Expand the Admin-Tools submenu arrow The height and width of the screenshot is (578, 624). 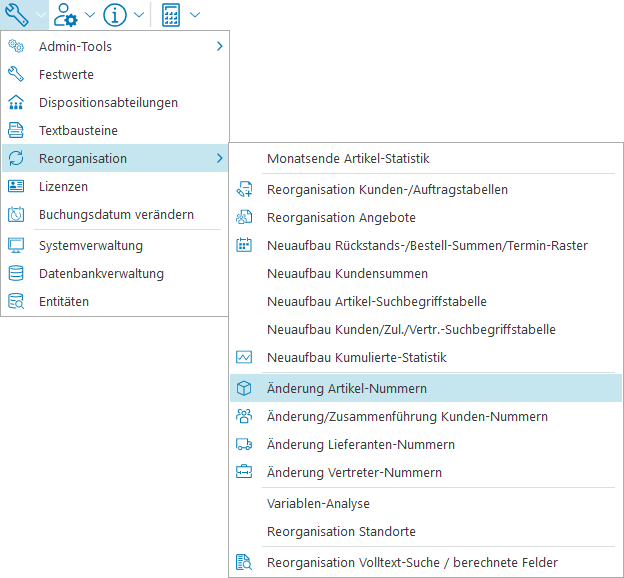219,46
